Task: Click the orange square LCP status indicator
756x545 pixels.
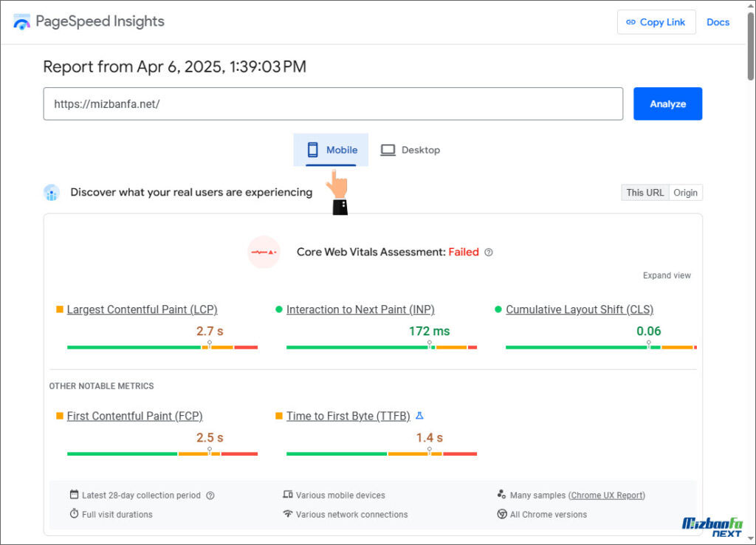Action: [x=60, y=309]
